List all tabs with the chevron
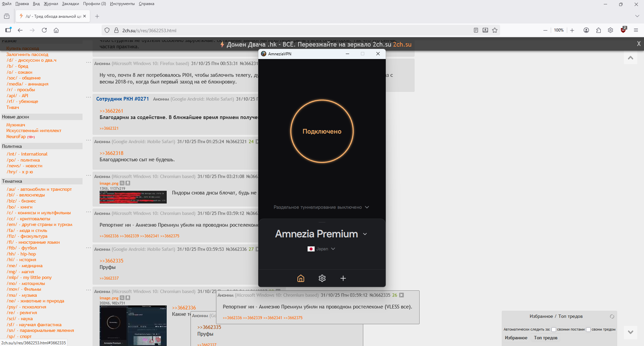The height and width of the screenshot is (346, 644). pyautogui.click(x=637, y=16)
